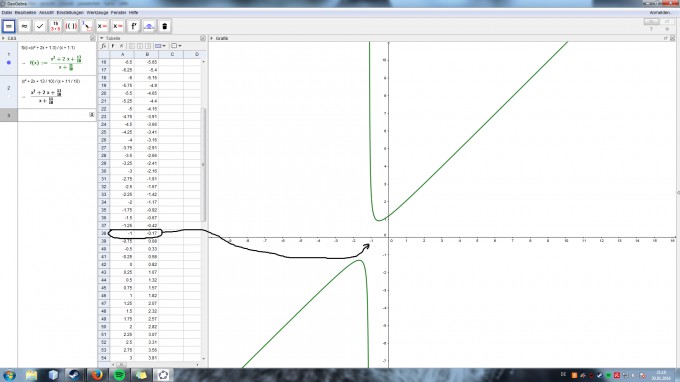This screenshot has height=382, width=680.
Task: Click the spreadsheet horizontal scrollbar thumb
Action: coord(121,365)
